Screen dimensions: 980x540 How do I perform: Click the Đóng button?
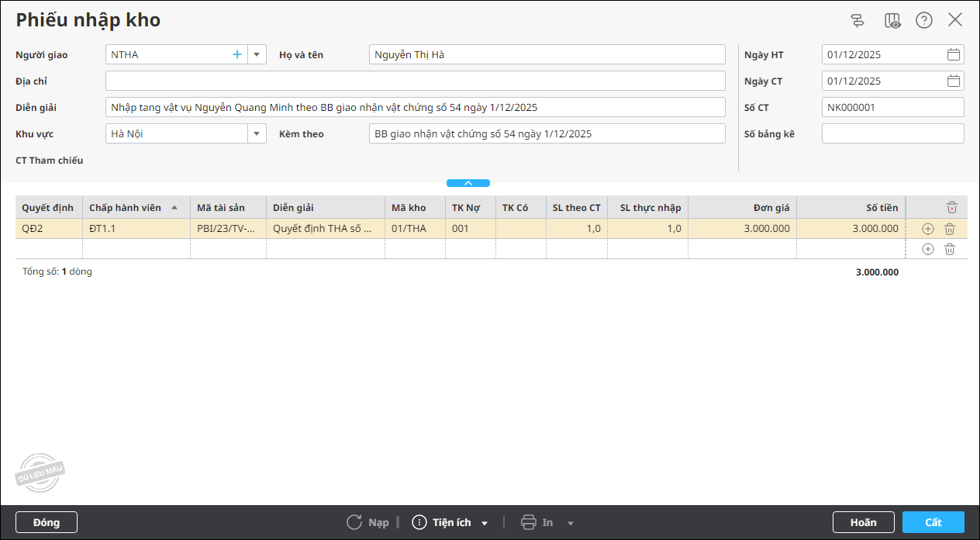47,522
